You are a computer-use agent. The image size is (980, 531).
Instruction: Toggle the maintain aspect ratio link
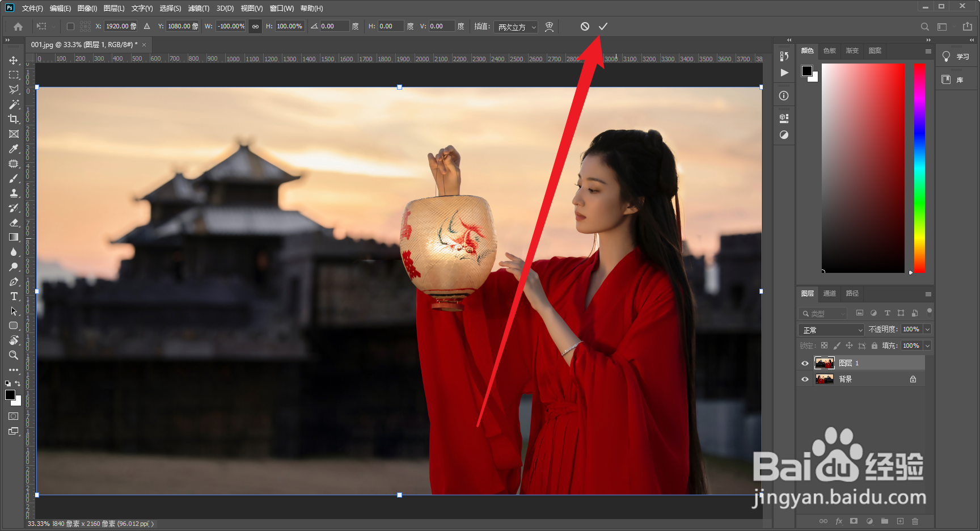[x=255, y=26]
